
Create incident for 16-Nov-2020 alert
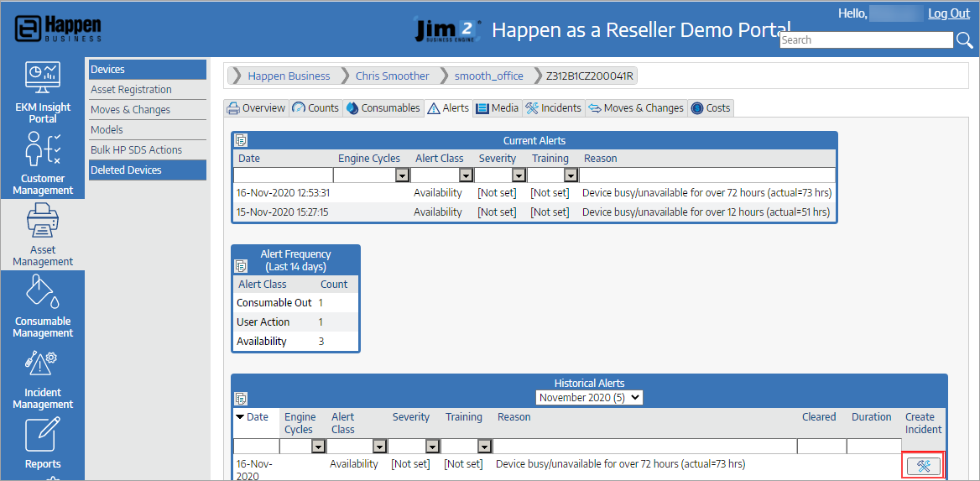point(923,466)
